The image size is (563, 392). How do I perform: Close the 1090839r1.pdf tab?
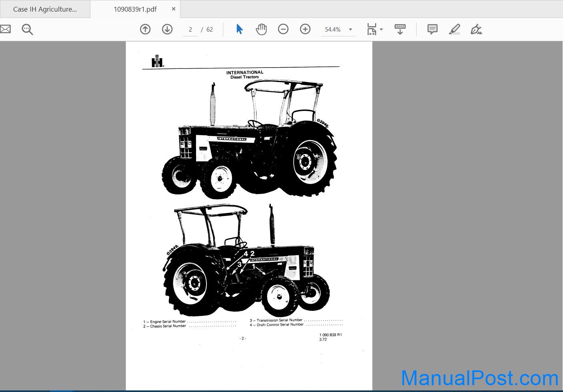click(x=173, y=9)
